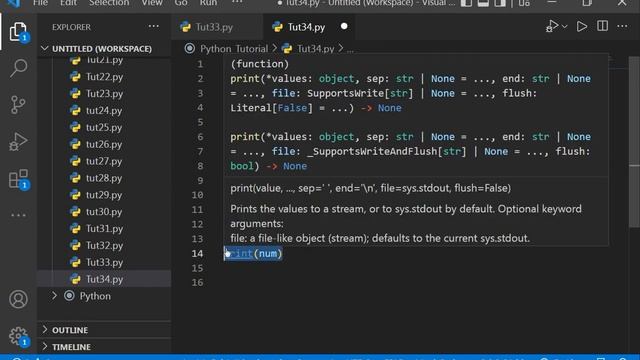Click line number 16 in the gutter
The height and width of the screenshot is (360, 640).
pyautogui.click(x=198, y=282)
